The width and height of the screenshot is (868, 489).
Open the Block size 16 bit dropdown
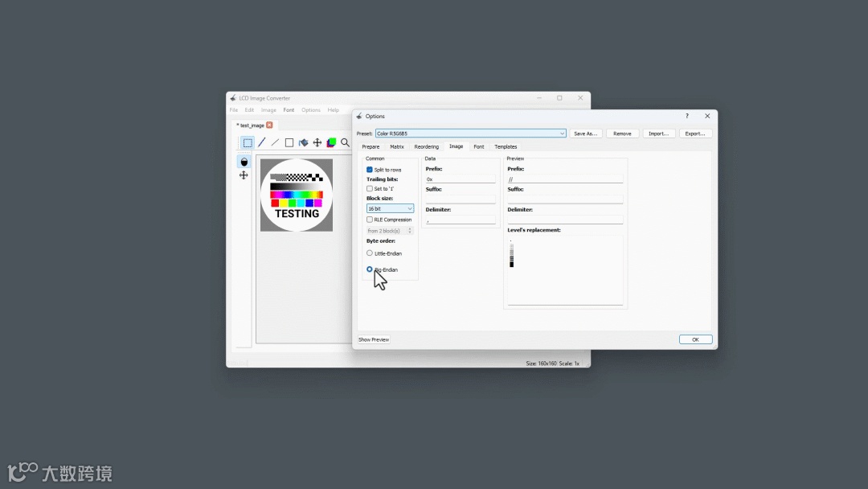pos(390,209)
